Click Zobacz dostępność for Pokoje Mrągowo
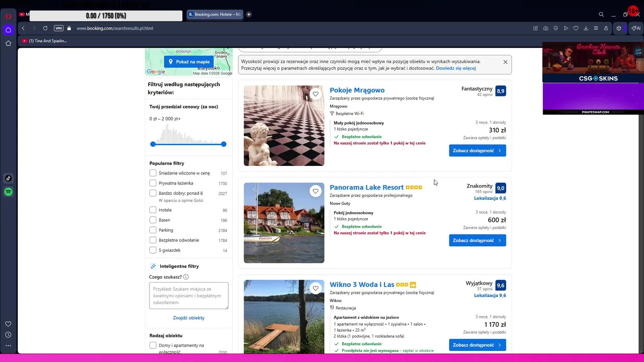 (x=477, y=150)
